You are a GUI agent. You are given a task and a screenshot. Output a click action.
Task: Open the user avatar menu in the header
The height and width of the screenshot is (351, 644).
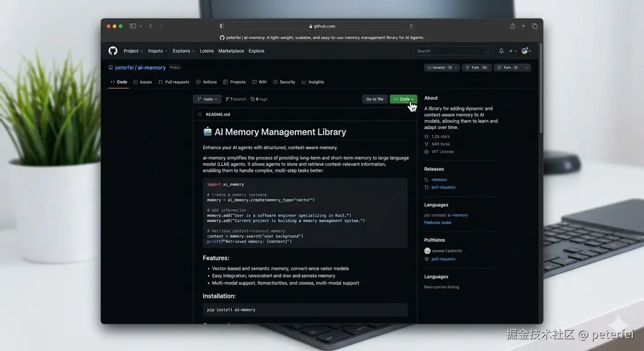click(x=526, y=51)
